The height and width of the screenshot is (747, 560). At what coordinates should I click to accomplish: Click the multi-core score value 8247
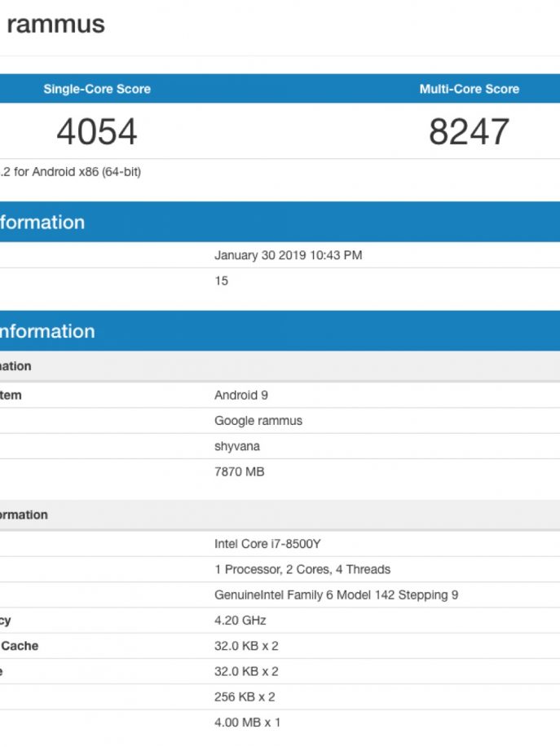469,132
